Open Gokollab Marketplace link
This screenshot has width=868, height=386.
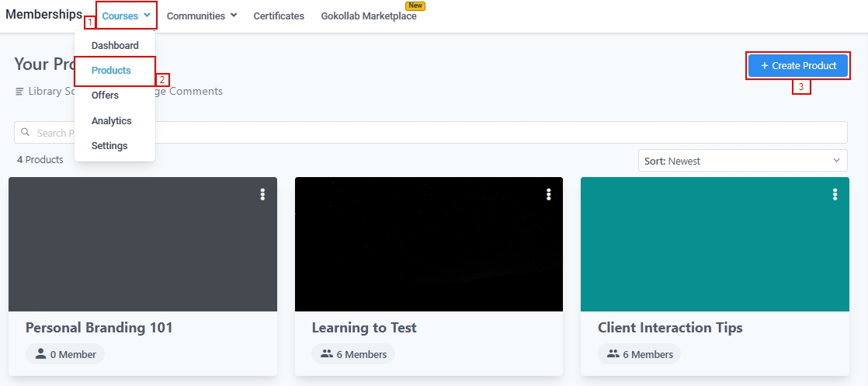click(x=369, y=16)
